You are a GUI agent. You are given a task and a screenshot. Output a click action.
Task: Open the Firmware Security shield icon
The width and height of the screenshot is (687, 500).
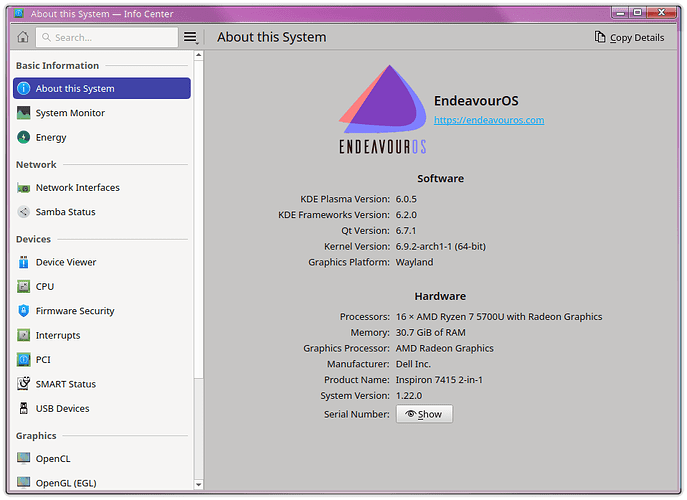coord(24,311)
